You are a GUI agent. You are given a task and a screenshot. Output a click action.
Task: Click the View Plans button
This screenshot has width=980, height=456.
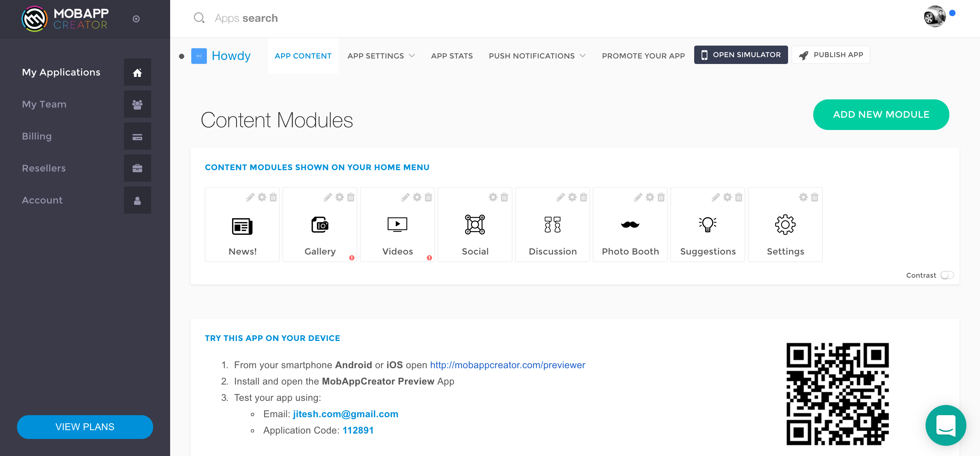pyautogui.click(x=84, y=427)
